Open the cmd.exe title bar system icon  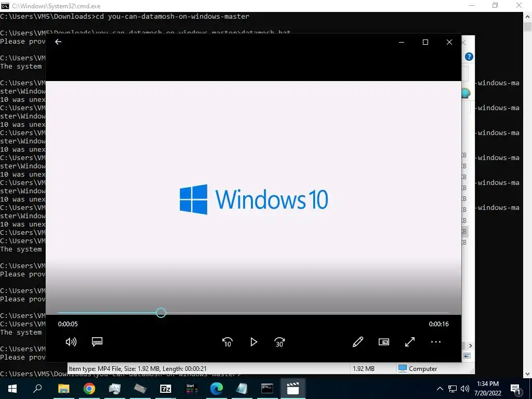pyautogui.click(x=5, y=6)
